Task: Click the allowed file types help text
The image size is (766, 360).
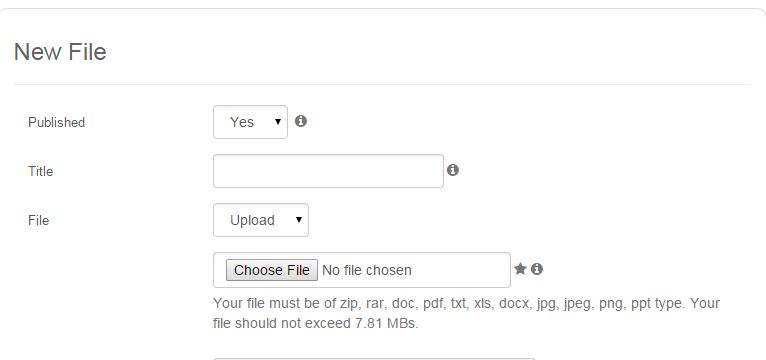Action: point(467,313)
